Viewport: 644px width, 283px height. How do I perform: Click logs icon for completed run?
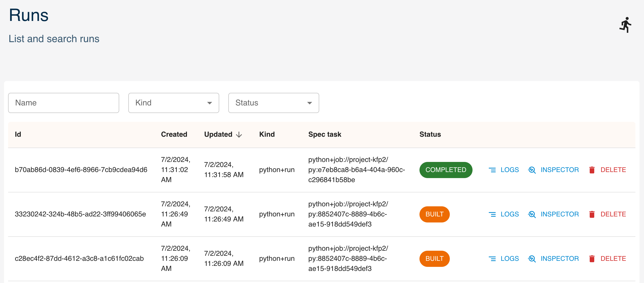pos(492,170)
